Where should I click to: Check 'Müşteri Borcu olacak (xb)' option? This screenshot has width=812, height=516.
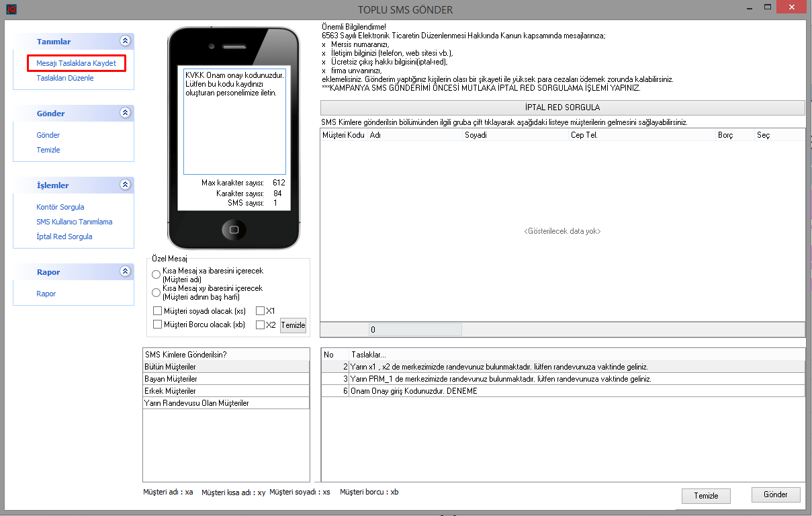pyautogui.click(x=158, y=325)
